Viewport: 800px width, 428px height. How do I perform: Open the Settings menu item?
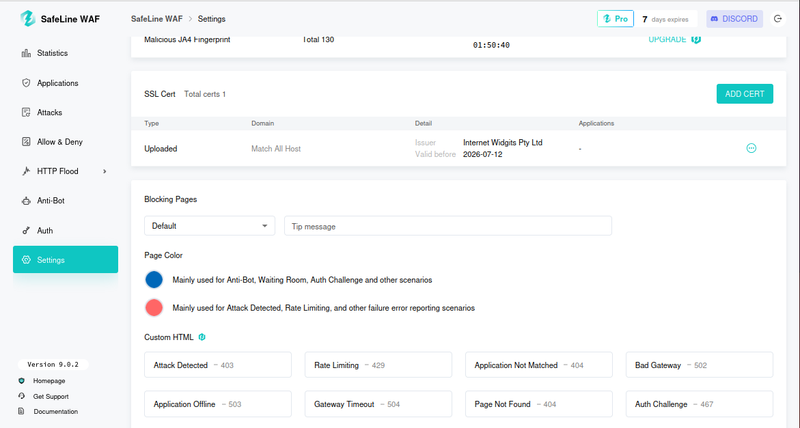pos(65,260)
